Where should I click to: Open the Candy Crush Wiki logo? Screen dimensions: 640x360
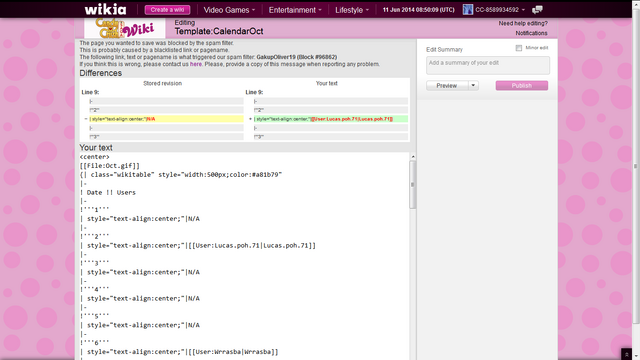(x=125, y=28)
